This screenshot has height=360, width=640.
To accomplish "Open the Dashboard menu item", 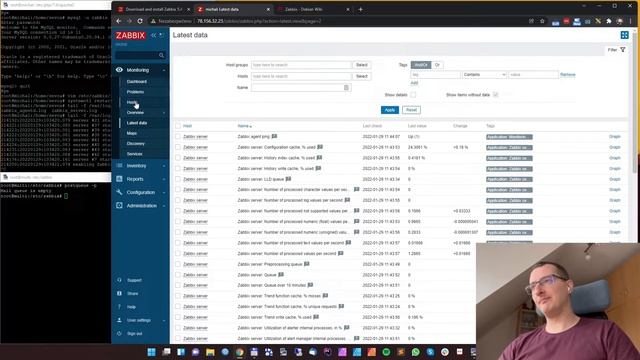I will 137,82.
